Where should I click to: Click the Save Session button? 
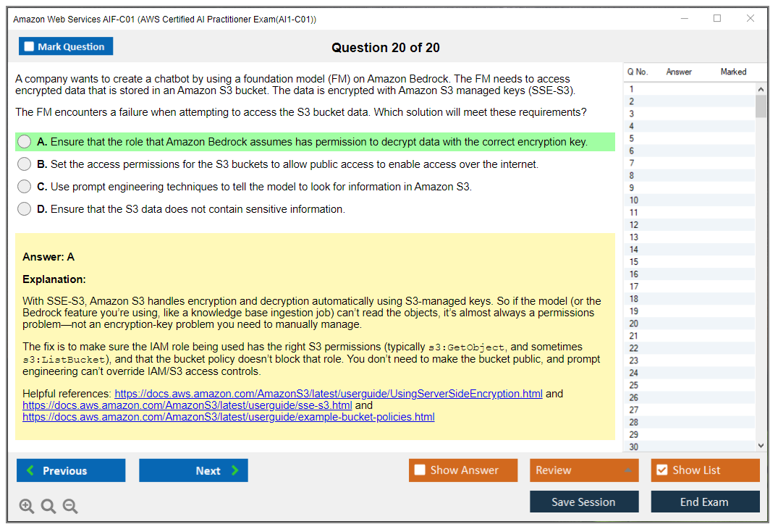pyautogui.click(x=584, y=502)
